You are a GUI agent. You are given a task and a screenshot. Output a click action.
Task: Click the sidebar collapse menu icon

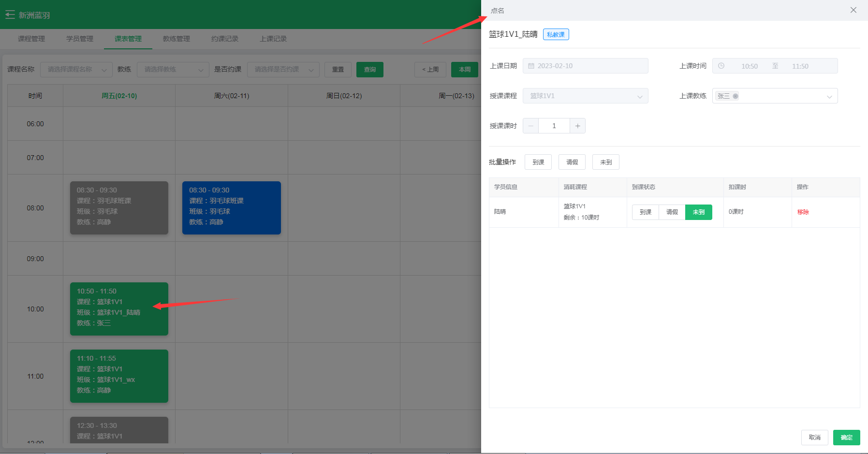10,15
